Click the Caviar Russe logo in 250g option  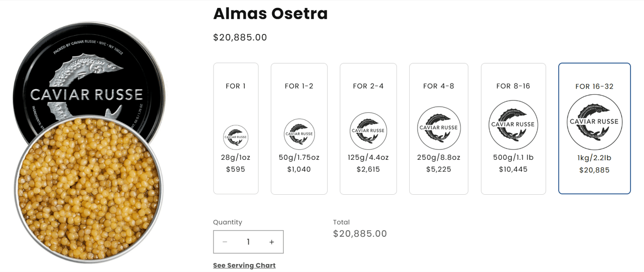click(x=438, y=128)
